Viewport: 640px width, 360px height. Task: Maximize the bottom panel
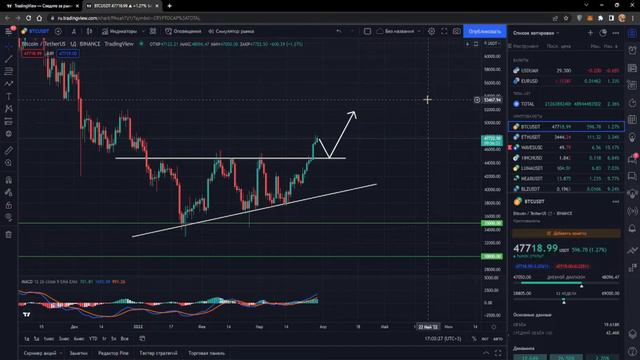(498, 353)
